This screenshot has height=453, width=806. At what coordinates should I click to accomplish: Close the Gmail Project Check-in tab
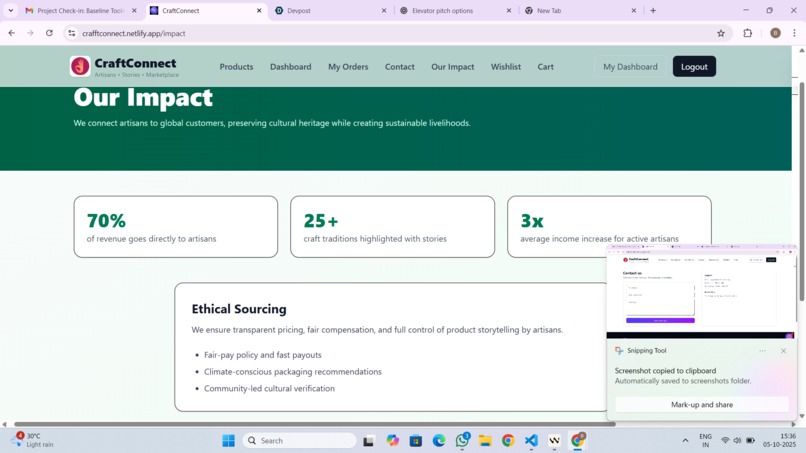134,10
